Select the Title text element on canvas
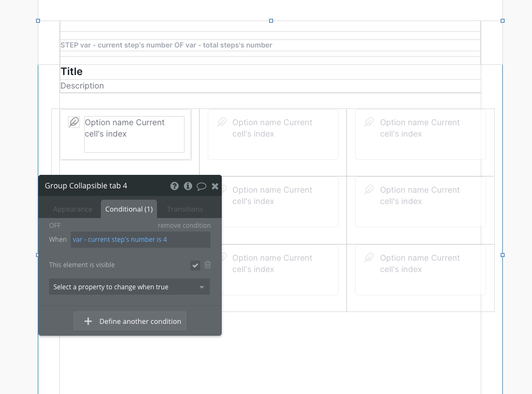 click(72, 72)
